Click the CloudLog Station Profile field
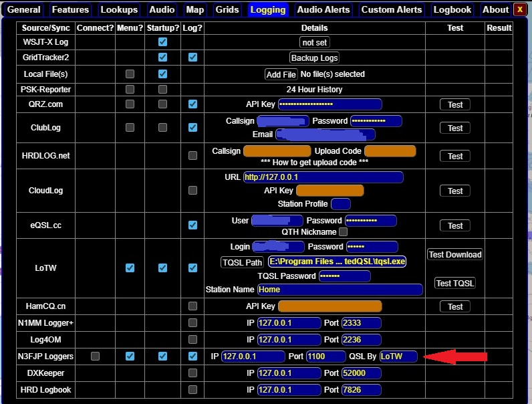Viewport: 532px width, 404px height. pos(341,204)
